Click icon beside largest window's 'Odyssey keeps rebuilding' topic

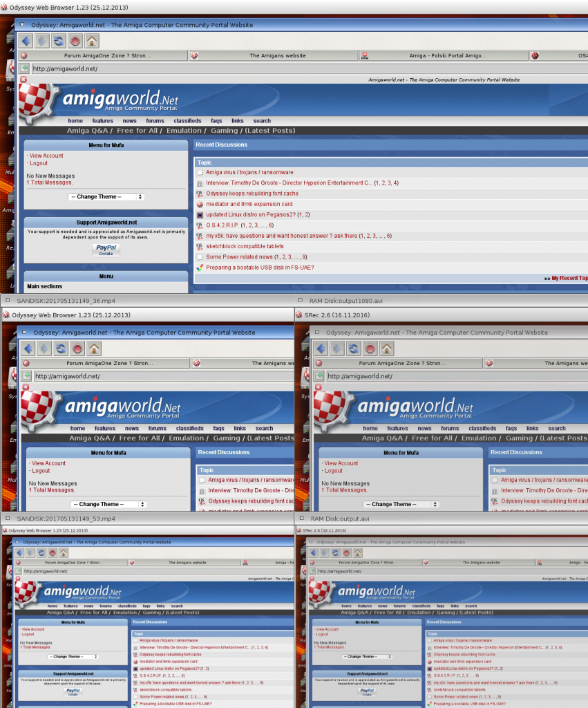[200, 194]
